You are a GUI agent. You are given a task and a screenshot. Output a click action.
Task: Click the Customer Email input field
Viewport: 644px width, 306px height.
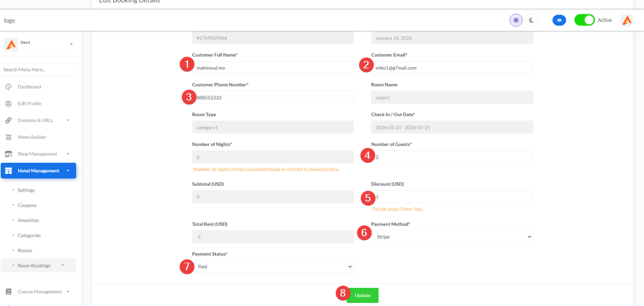click(452, 67)
